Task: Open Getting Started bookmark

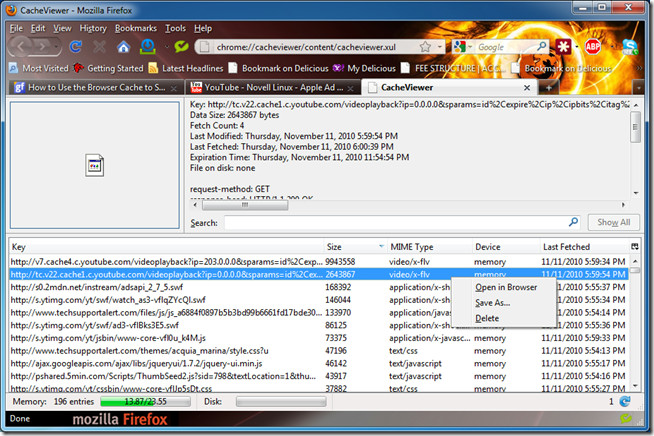Action: coord(108,68)
